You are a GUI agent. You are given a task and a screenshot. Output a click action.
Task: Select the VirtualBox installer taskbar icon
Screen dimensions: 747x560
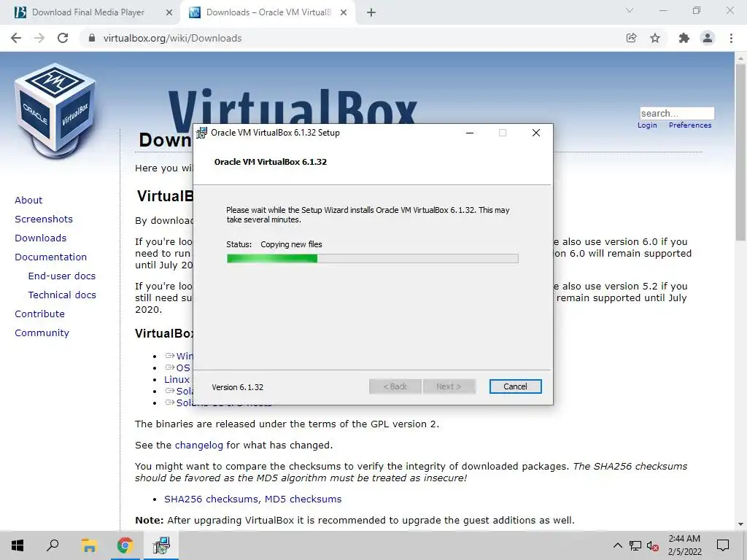(x=161, y=545)
